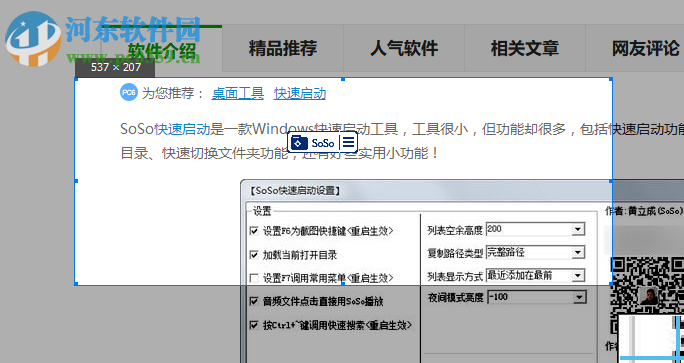
Task: Toggle 设置F6为截图快捷键 checkbox
Action: click(x=254, y=231)
